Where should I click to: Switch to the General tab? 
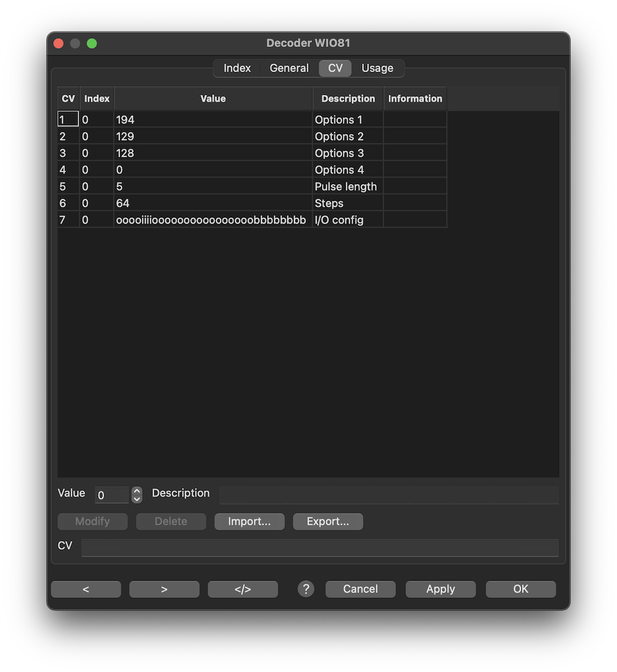[289, 68]
